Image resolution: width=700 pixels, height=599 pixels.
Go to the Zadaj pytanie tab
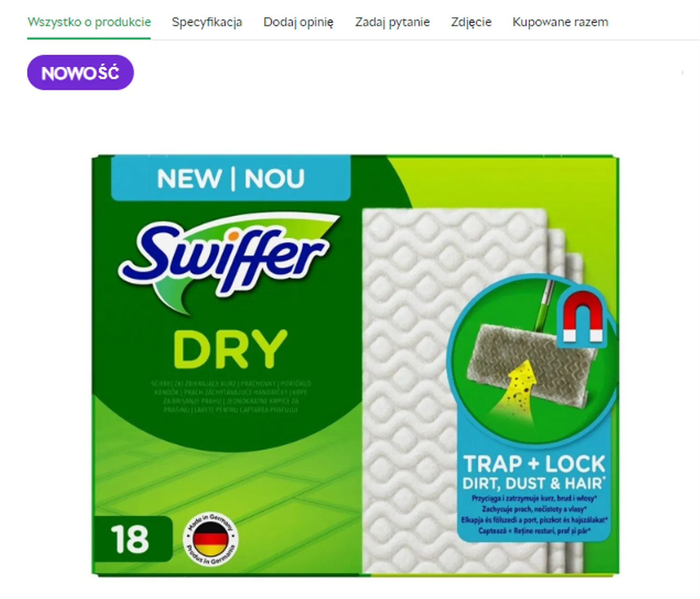(x=392, y=22)
